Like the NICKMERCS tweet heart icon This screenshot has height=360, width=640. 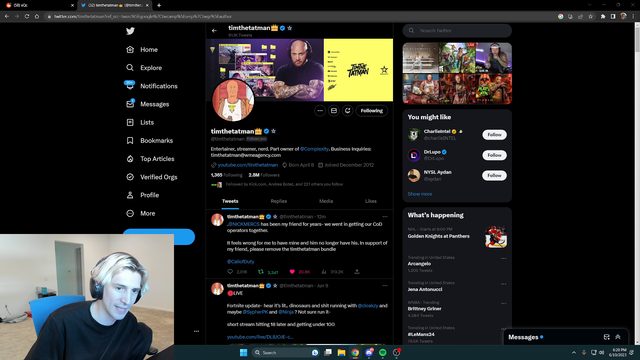pos(292,271)
